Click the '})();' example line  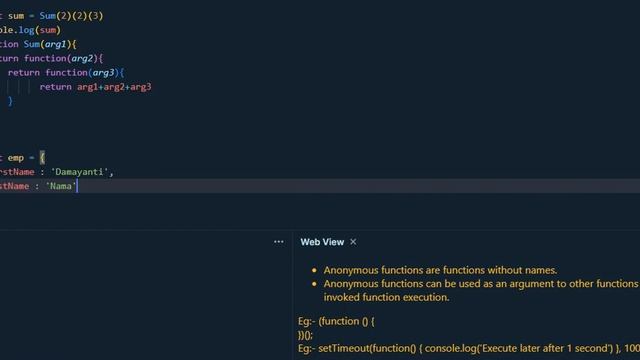(x=305, y=335)
